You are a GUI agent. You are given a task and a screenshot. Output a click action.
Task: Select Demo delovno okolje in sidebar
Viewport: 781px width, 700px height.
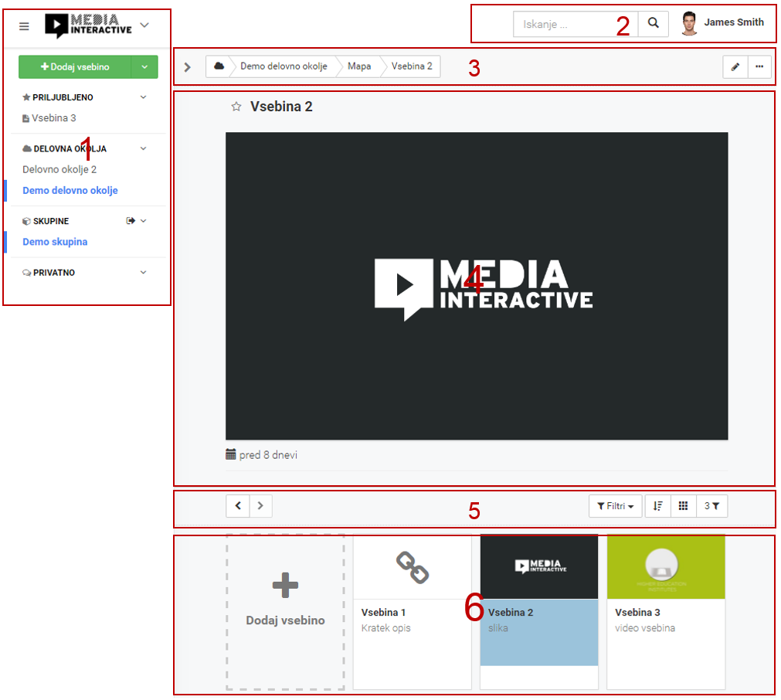coord(70,190)
